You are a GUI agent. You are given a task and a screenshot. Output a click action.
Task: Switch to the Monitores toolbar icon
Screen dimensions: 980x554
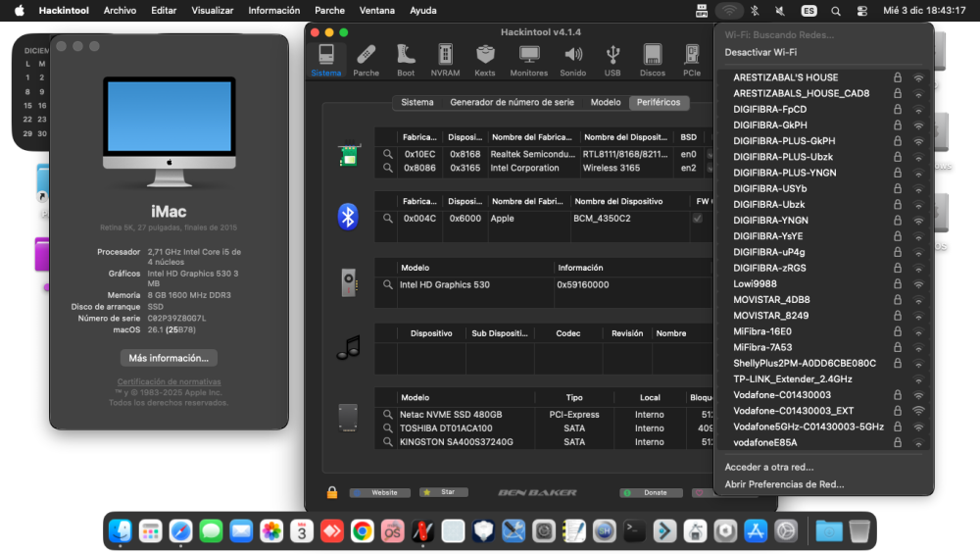(529, 60)
